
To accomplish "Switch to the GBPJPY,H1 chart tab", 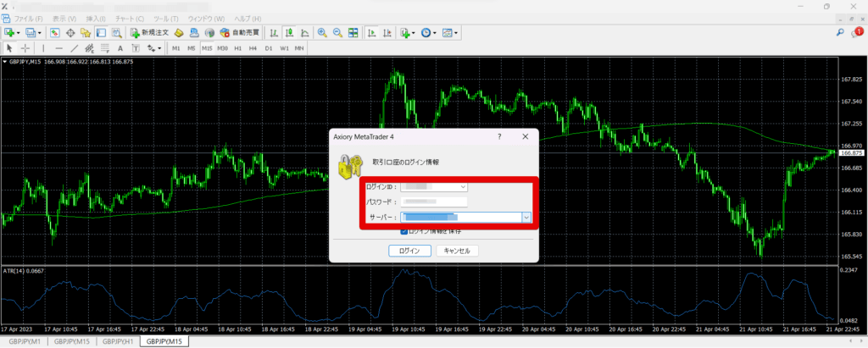I will point(118,341).
